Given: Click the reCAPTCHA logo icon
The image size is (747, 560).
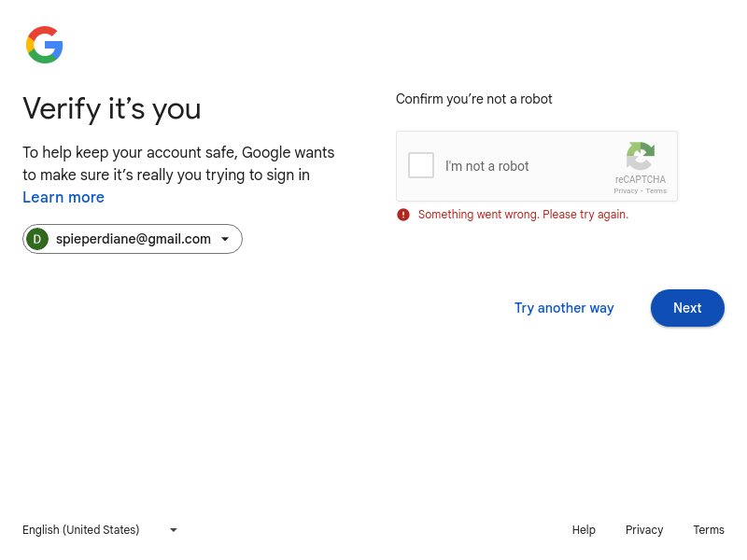Looking at the screenshot, I should 641,156.
